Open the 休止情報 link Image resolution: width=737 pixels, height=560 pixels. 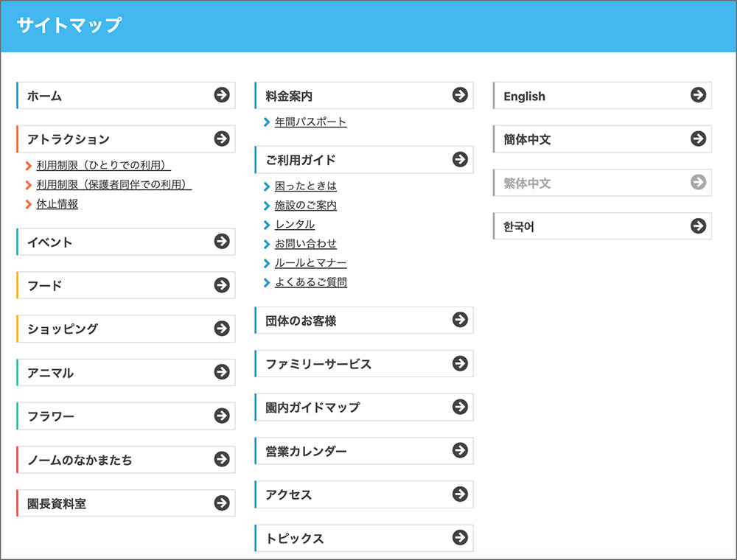tap(57, 204)
